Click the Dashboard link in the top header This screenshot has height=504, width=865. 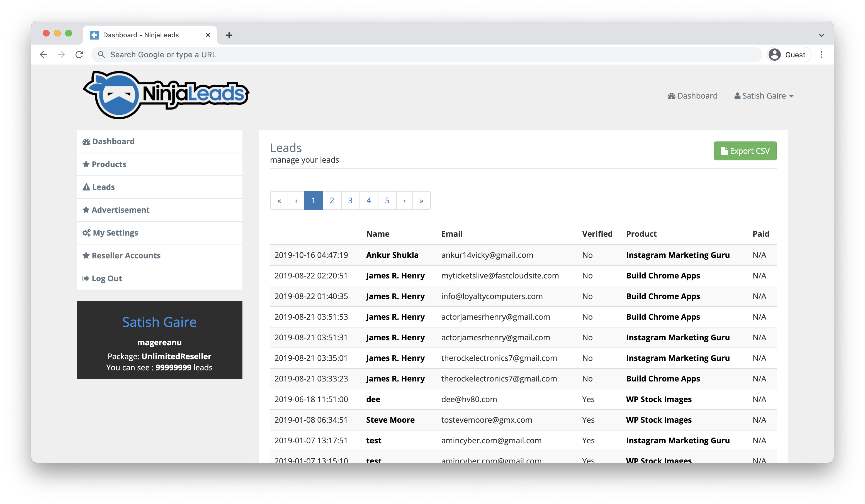pyautogui.click(x=692, y=96)
